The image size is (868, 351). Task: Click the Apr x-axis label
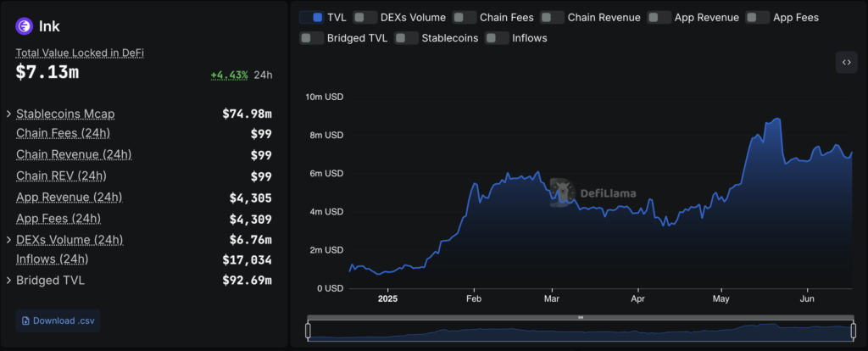click(638, 298)
